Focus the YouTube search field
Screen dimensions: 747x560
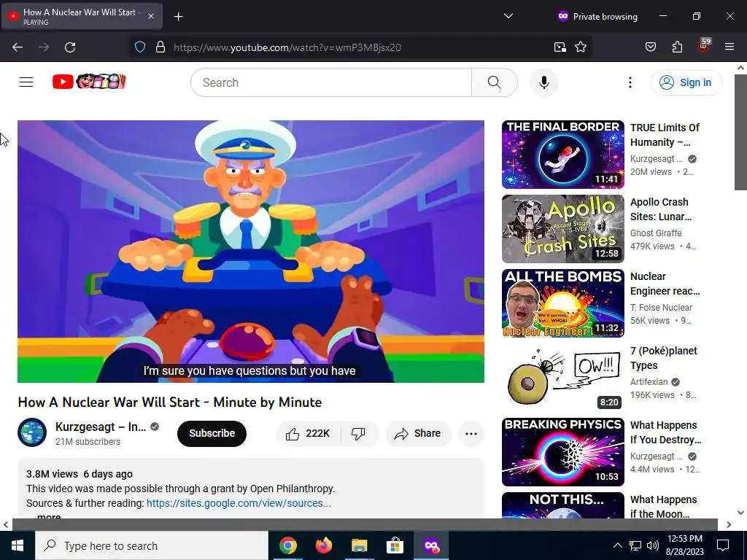pyautogui.click(x=331, y=82)
